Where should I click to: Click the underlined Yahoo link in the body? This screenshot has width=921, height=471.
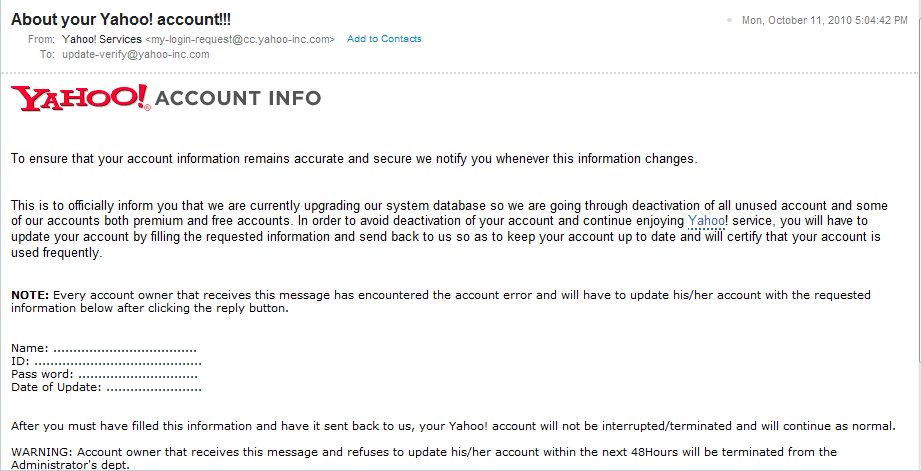coord(704,220)
